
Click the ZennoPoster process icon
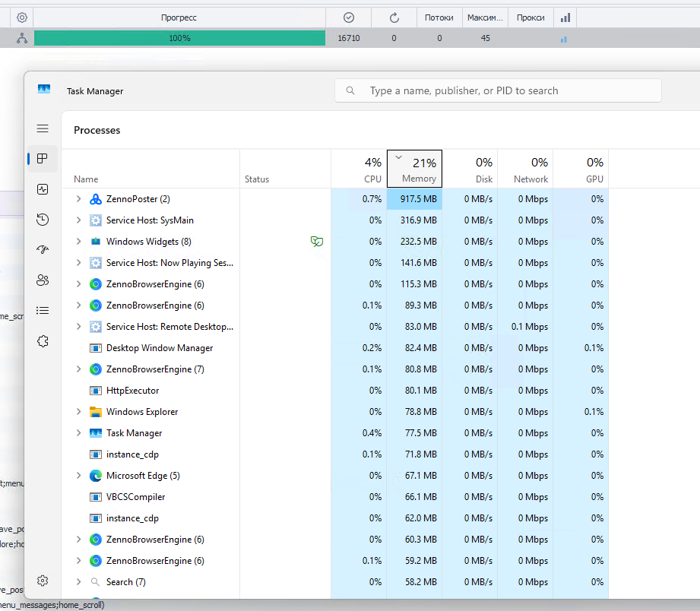[96, 199]
